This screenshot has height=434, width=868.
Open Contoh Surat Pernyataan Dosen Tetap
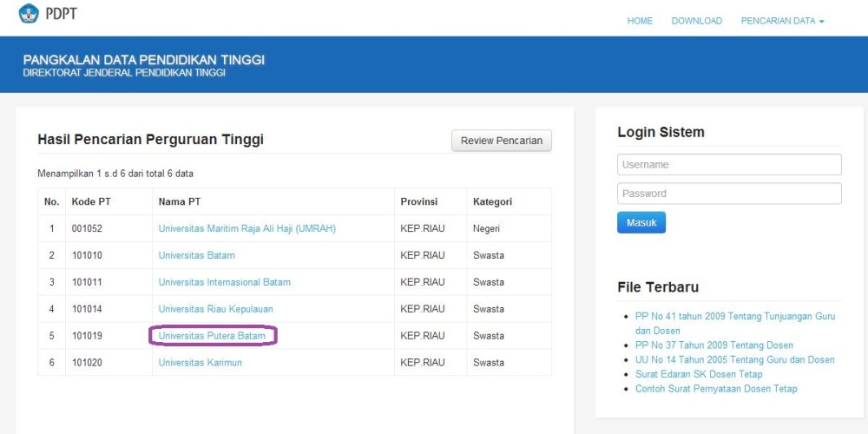pyautogui.click(x=716, y=389)
